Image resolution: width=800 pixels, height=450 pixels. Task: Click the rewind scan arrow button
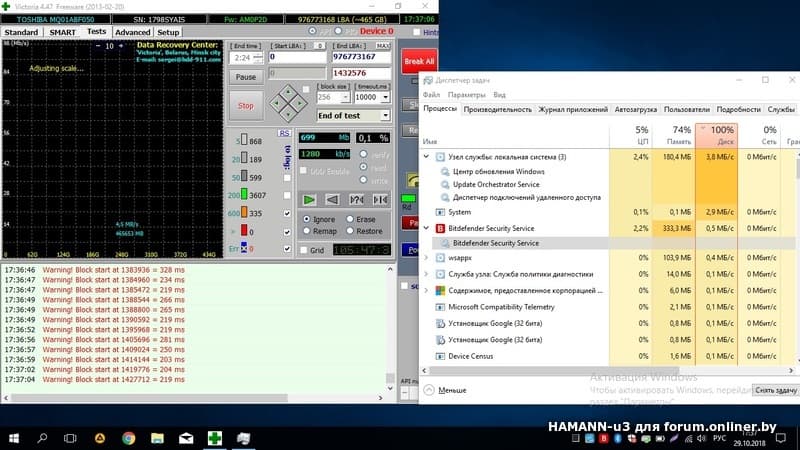pos(333,199)
